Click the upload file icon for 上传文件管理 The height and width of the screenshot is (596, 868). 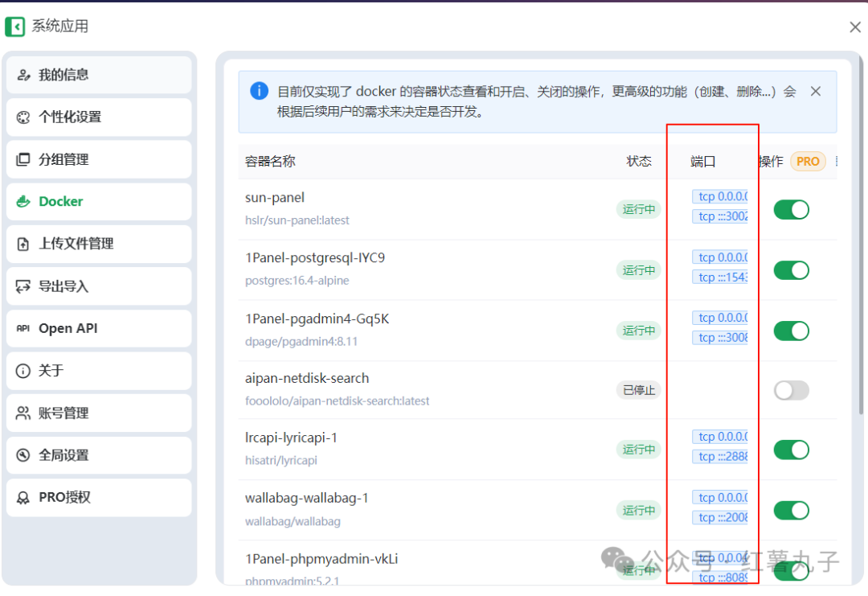click(23, 244)
